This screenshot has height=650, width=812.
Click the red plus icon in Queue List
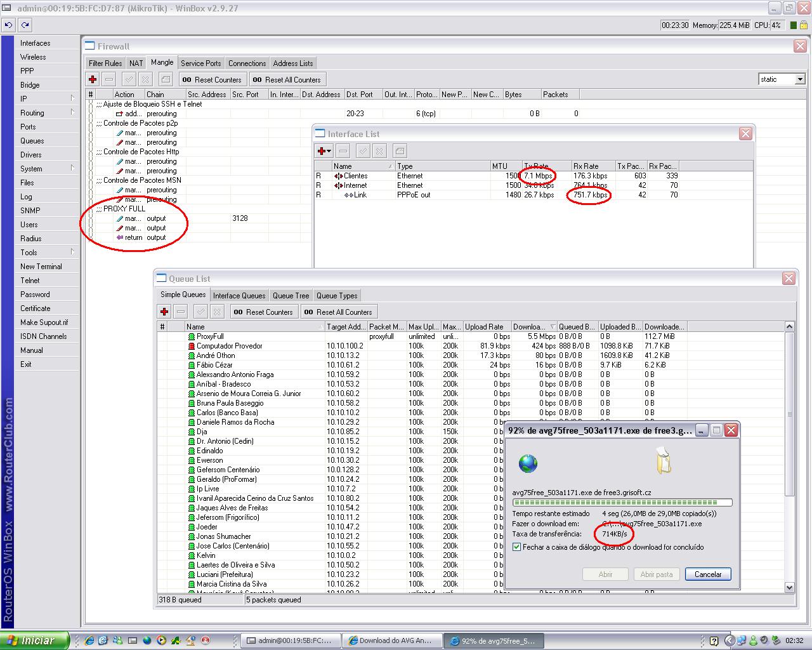click(164, 312)
